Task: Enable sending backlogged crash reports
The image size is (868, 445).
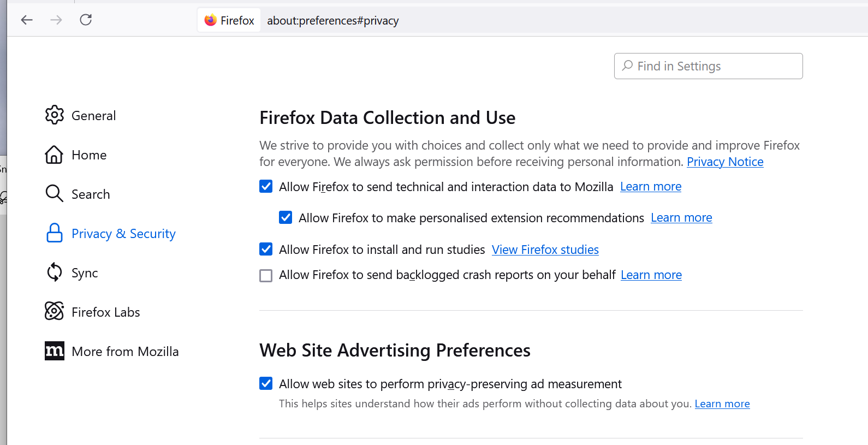Action: [x=266, y=275]
